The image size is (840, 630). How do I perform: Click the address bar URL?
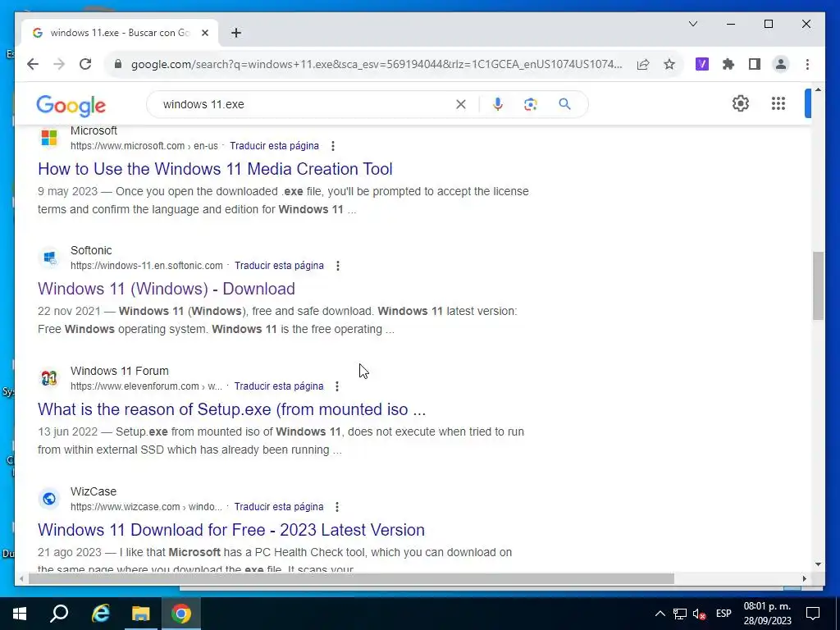pyautogui.click(x=377, y=64)
